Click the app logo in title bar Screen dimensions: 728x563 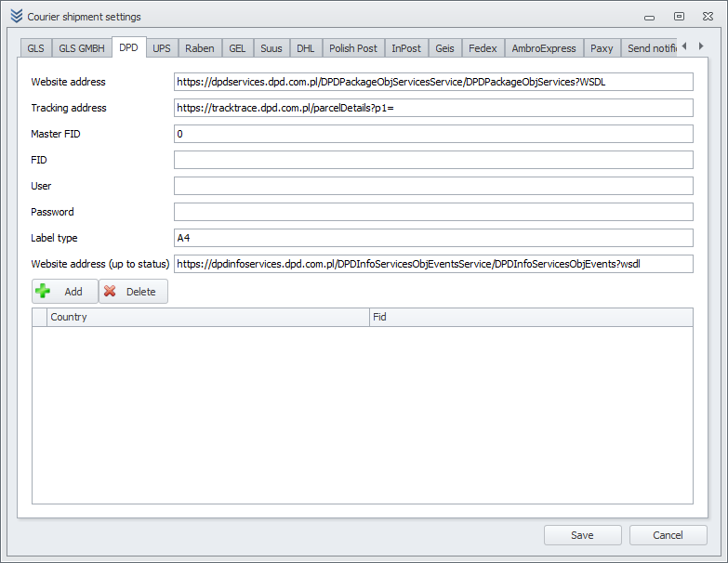tap(16, 16)
